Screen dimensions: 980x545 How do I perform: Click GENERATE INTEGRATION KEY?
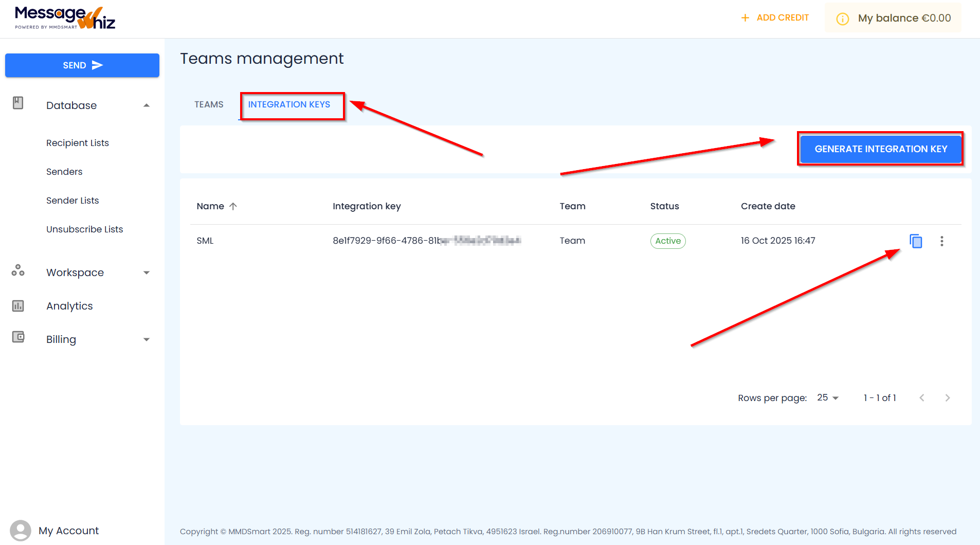(x=880, y=149)
